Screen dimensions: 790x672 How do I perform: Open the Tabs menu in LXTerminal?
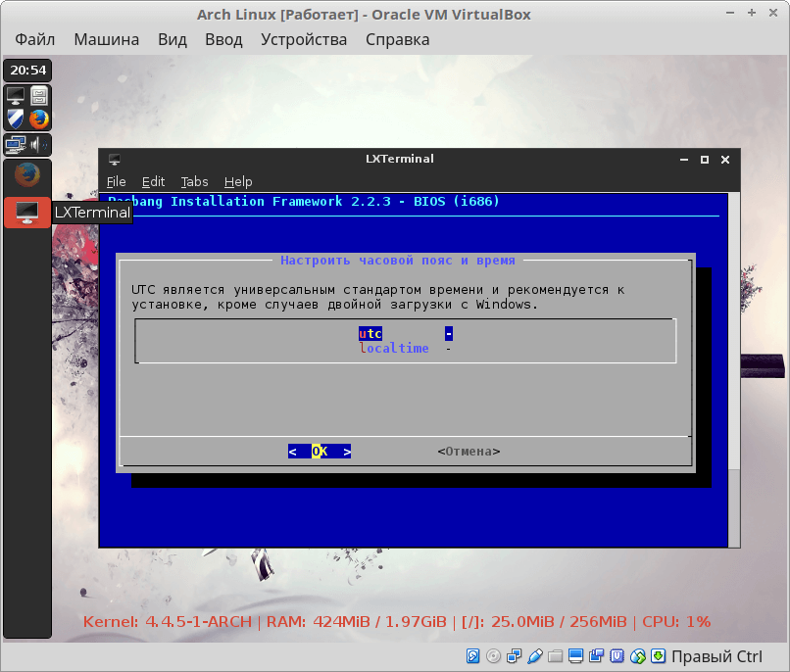194,181
